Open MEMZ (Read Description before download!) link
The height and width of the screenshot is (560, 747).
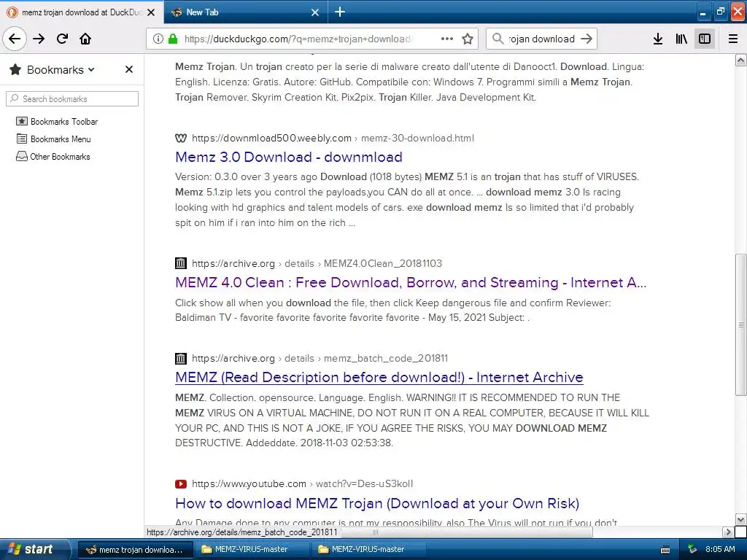click(x=379, y=377)
